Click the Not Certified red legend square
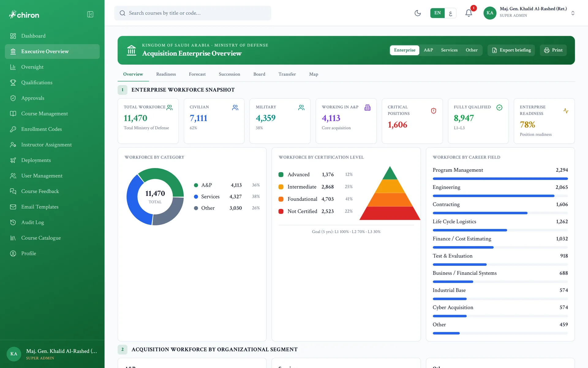The width and height of the screenshot is (588, 368). point(281,211)
